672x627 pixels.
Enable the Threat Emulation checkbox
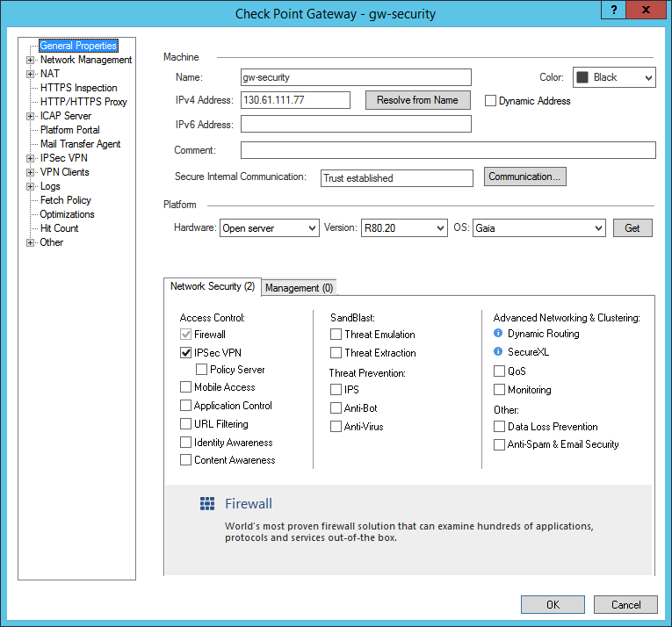(336, 335)
